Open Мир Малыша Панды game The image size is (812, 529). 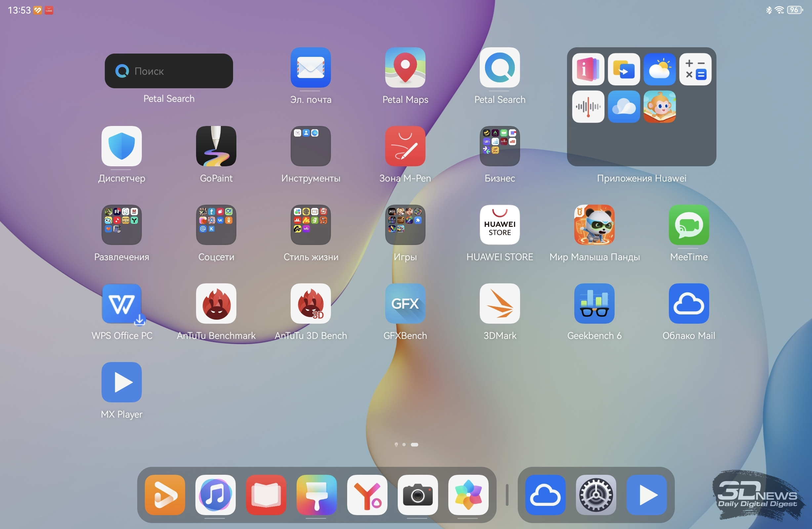point(594,224)
